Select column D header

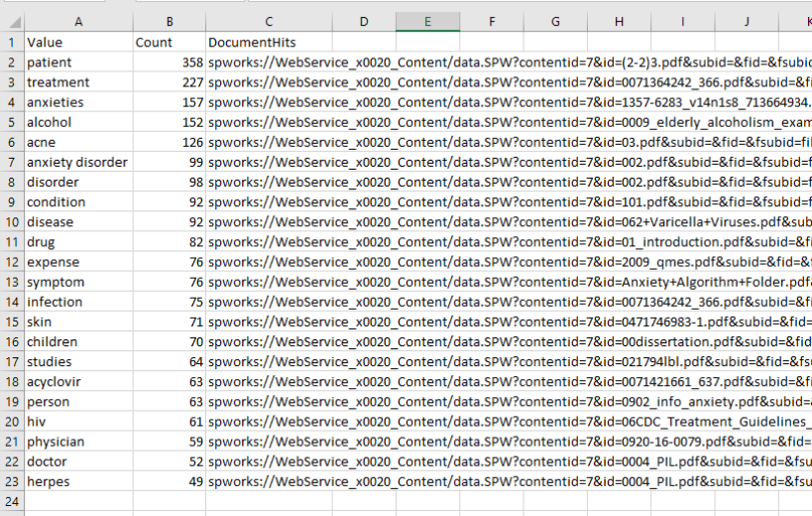pos(364,22)
